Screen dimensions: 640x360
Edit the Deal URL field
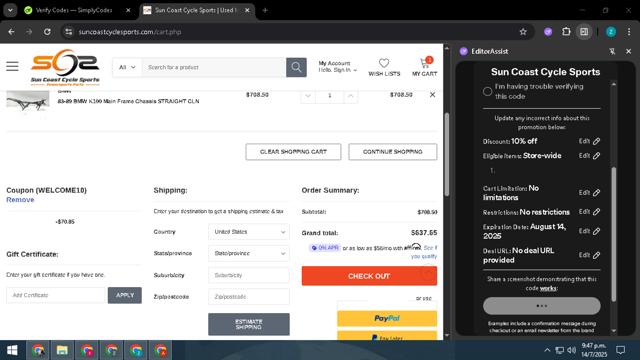point(589,255)
